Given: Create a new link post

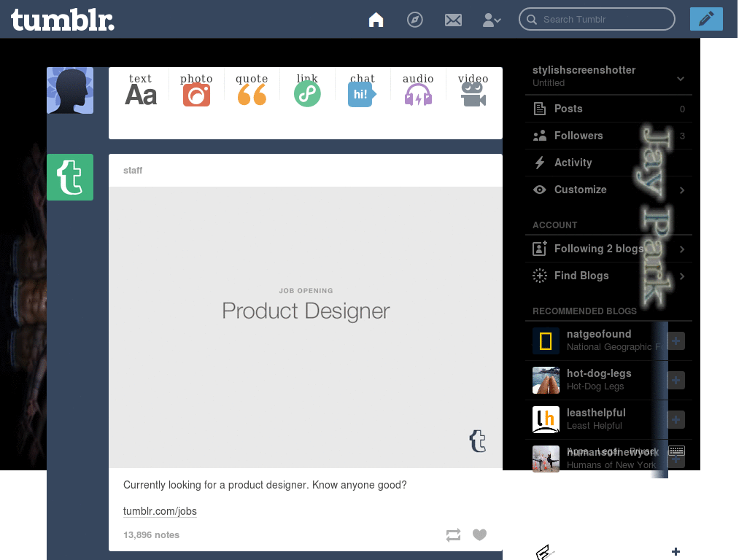Looking at the screenshot, I should [307, 89].
